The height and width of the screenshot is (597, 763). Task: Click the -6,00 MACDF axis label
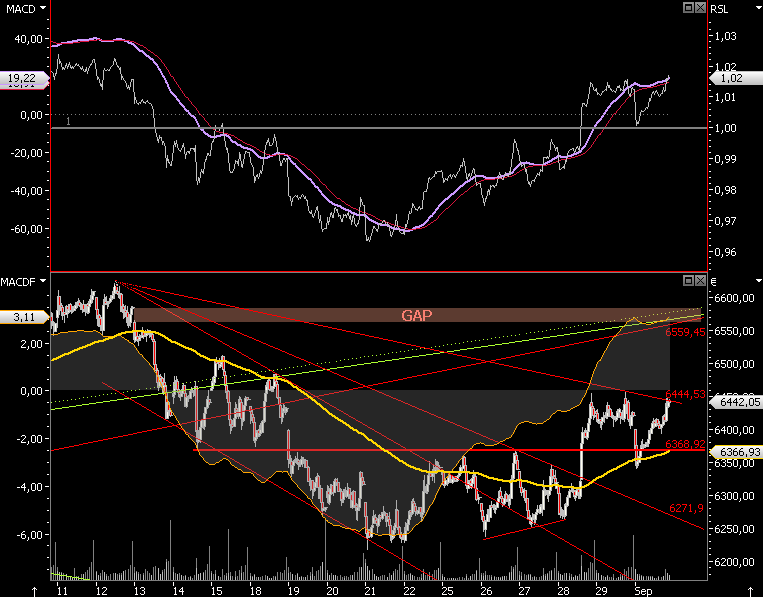[x=29, y=535]
